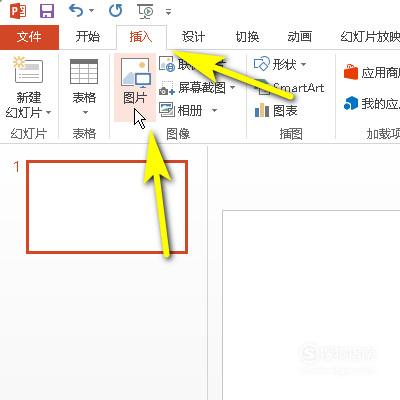The width and height of the screenshot is (400, 400).
Task: Click the 形状 text label
Action: pyautogui.click(x=284, y=64)
